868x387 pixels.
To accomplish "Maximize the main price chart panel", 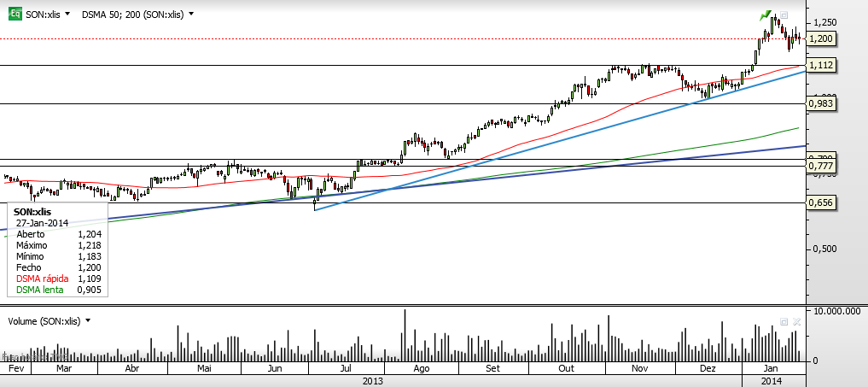I will click(x=784, y=15).
